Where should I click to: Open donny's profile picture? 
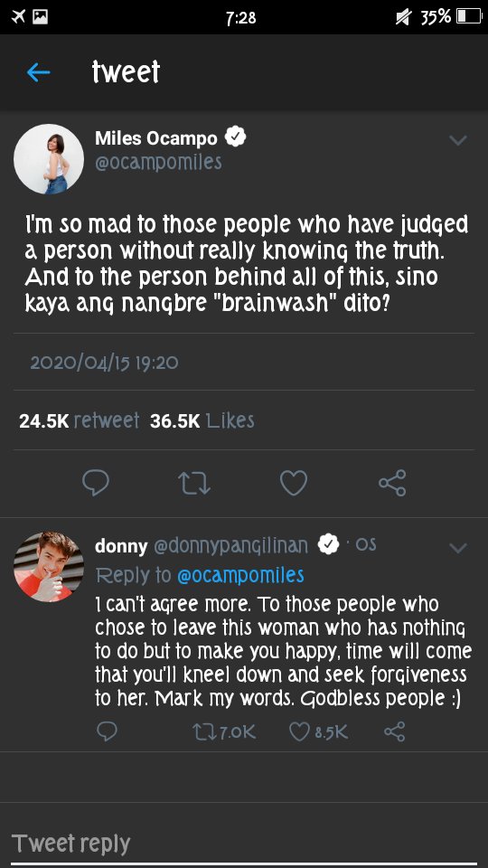49,566
